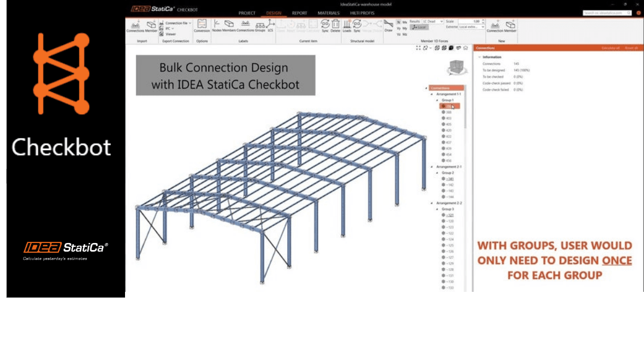Open the Conversion options icon
This screenshot has width=644, height=338.
[x=202, y=25]
